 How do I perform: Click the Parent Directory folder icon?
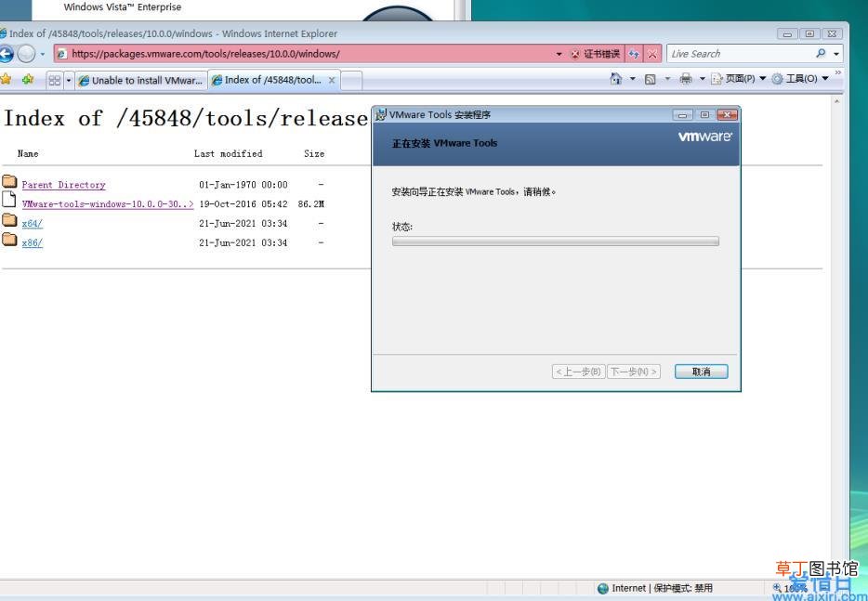tap(9, 181)
